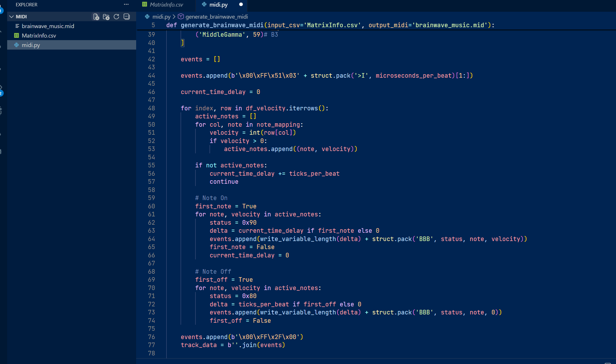Switch to the MatrixInfo.csv editor tab

166,5
